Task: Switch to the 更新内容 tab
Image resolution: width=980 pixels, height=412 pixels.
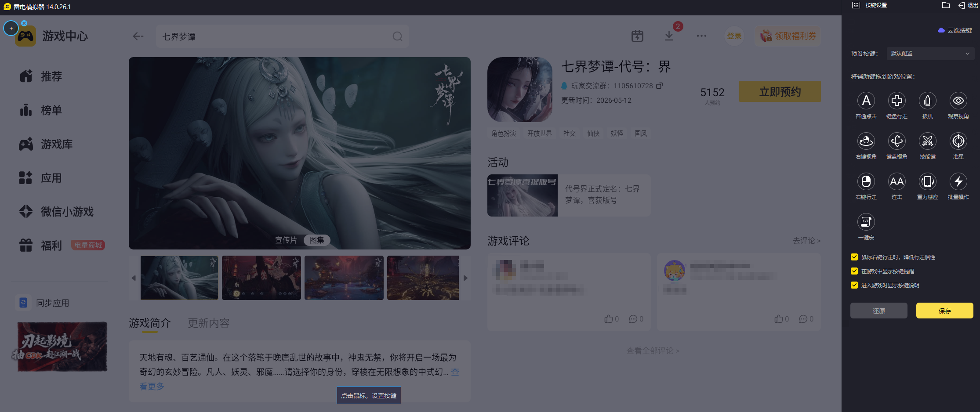Action: [209, 323]
